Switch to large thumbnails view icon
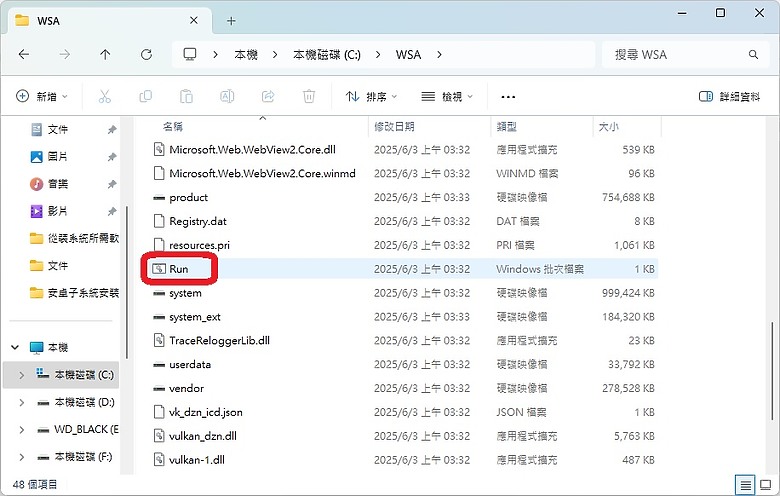This screenshot has width=780, height=496. tap(766, 485)
